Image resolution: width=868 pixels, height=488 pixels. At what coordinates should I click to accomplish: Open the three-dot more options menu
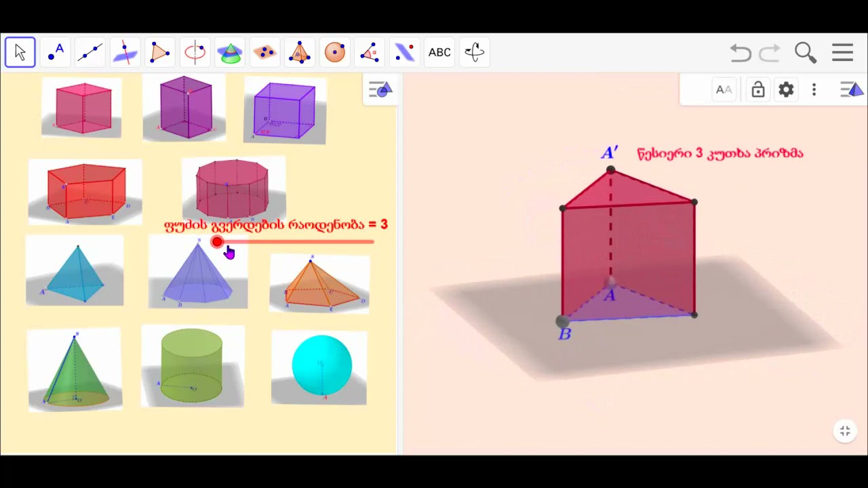click(814, 89)
